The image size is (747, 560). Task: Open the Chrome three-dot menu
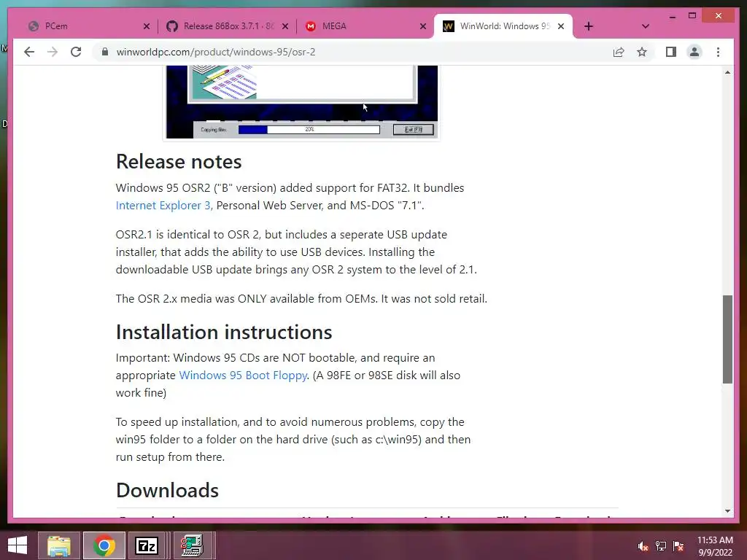(718, 52)
